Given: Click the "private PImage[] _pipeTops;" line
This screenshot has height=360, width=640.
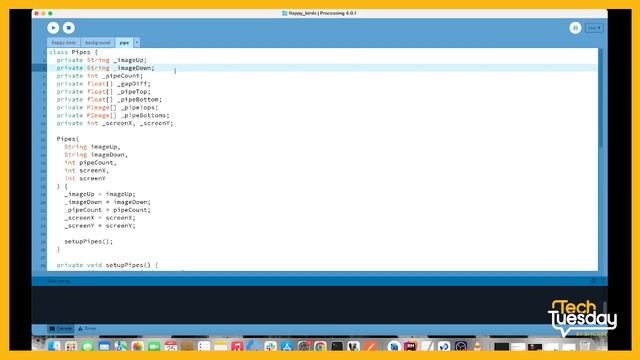Looking at the screenshot, I should point(107,107).
